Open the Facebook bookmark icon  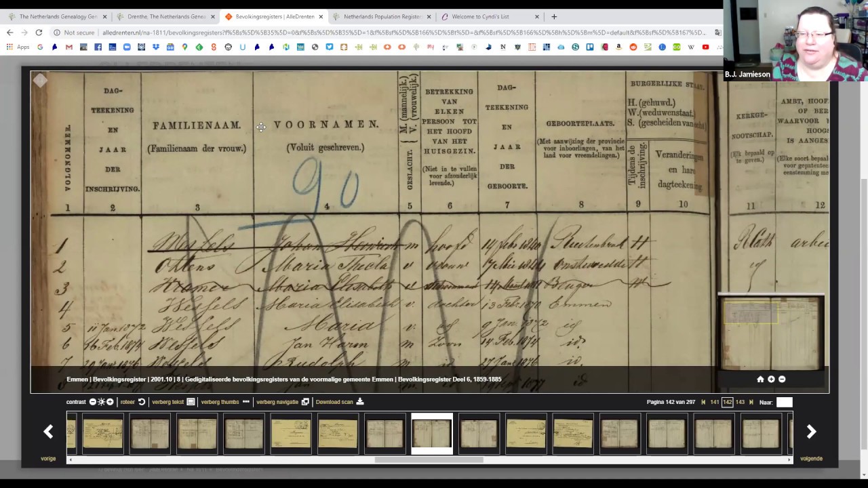(x=98, y=47)
